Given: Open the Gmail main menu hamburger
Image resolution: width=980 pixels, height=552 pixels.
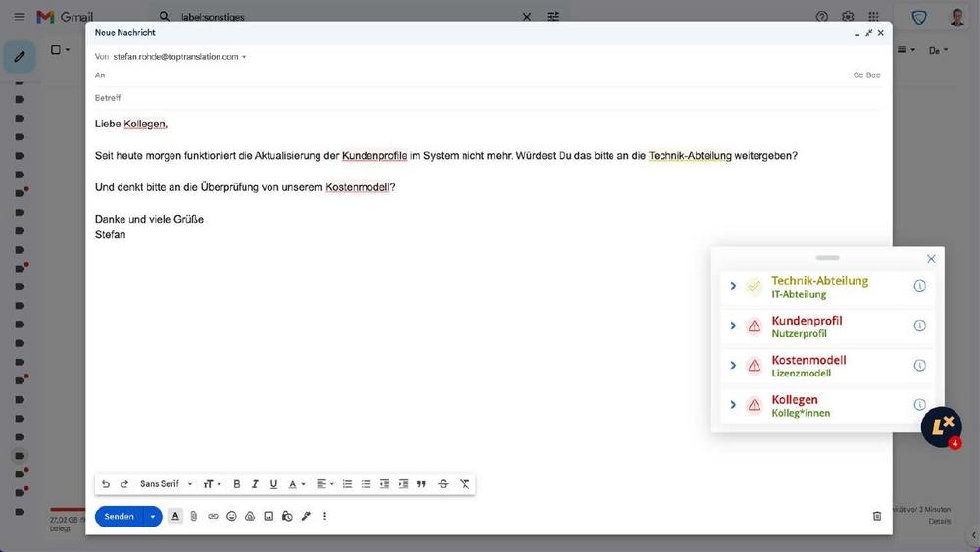Looking at the screenshot, I should 20,17.
